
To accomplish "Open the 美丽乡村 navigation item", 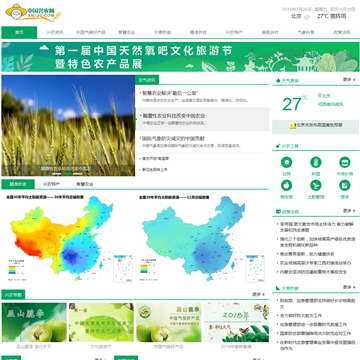I will pos(270,32).
